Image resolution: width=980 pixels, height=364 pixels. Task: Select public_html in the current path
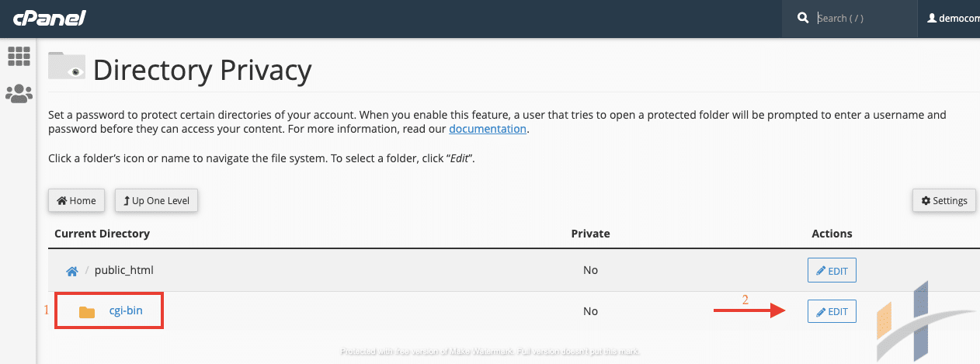(x=123, y=271)
